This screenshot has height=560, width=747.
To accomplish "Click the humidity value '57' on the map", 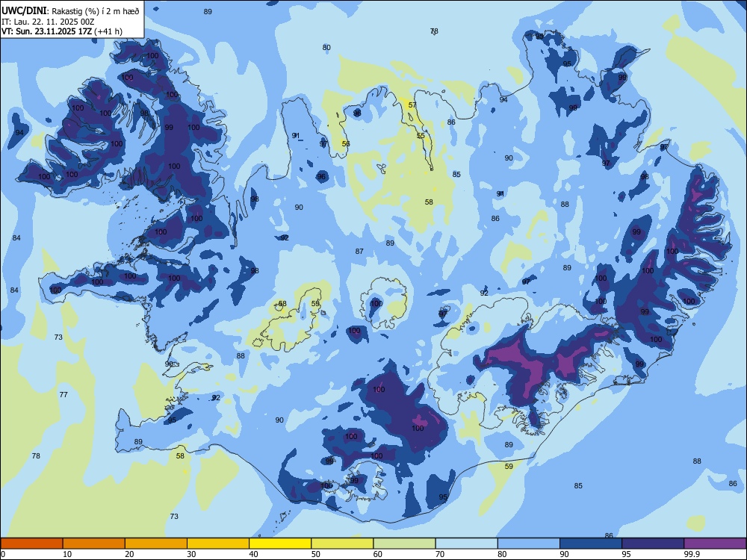I will 412,105.
